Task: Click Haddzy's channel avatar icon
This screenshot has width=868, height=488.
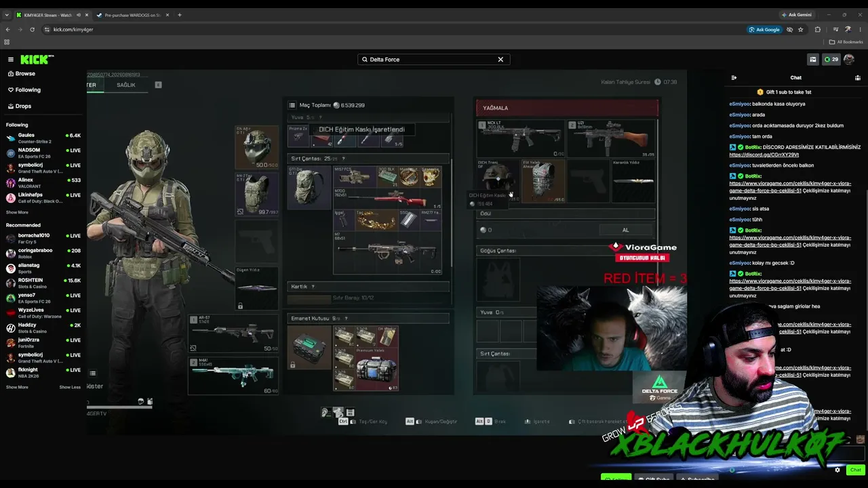Action: click(x=11, y=328)
